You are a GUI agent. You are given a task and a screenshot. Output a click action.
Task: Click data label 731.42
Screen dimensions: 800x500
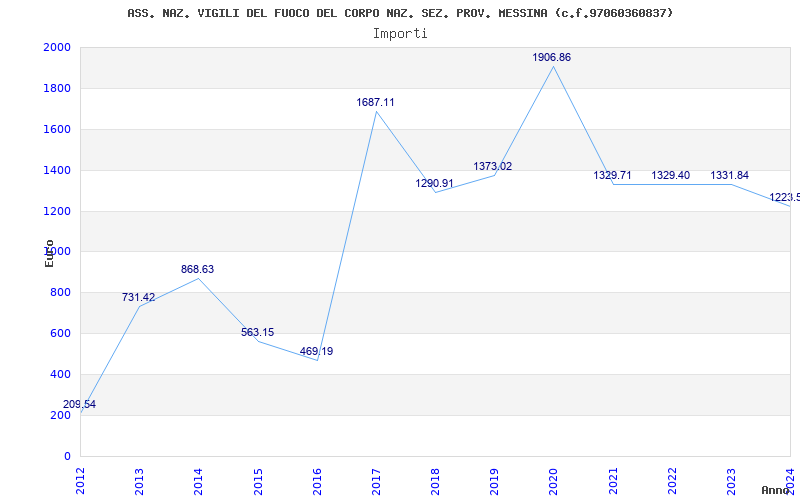(138, 297)
